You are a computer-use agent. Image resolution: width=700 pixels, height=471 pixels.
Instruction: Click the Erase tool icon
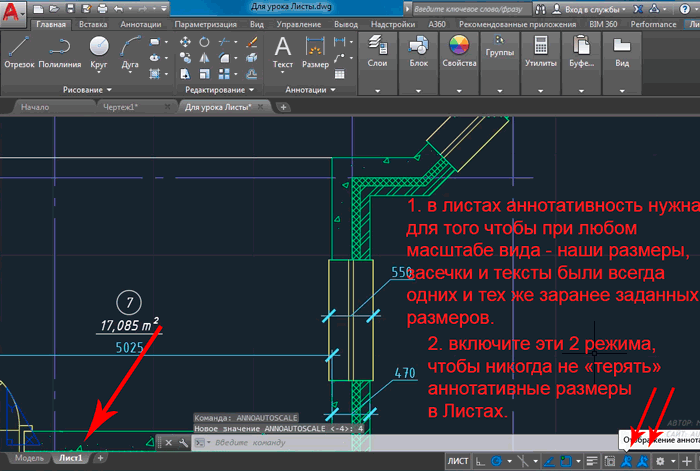pos(251,42)
